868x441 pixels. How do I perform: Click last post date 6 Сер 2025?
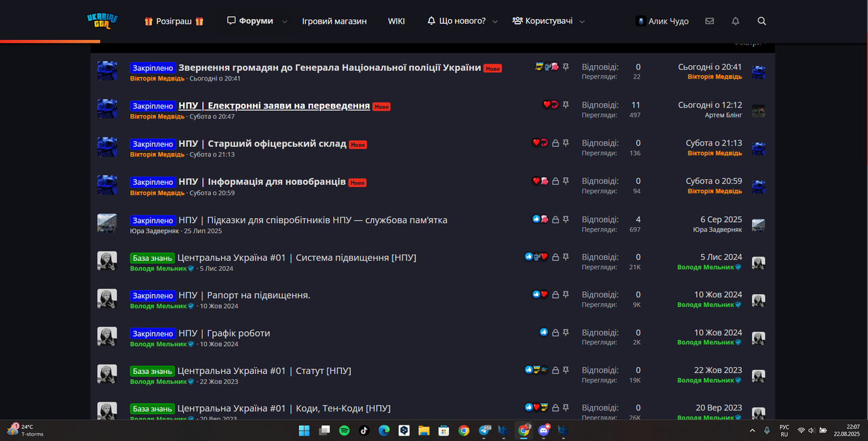[722, 219]
